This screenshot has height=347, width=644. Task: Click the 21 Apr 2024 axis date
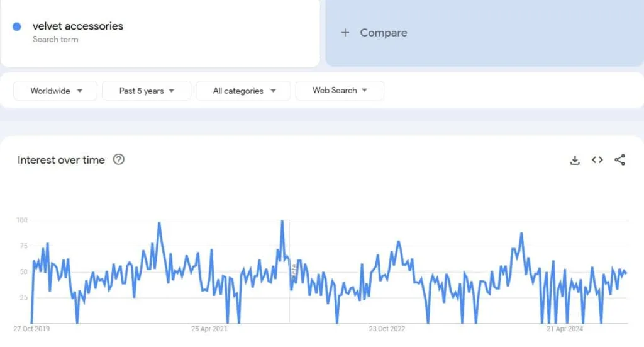(x=565, y=329)
